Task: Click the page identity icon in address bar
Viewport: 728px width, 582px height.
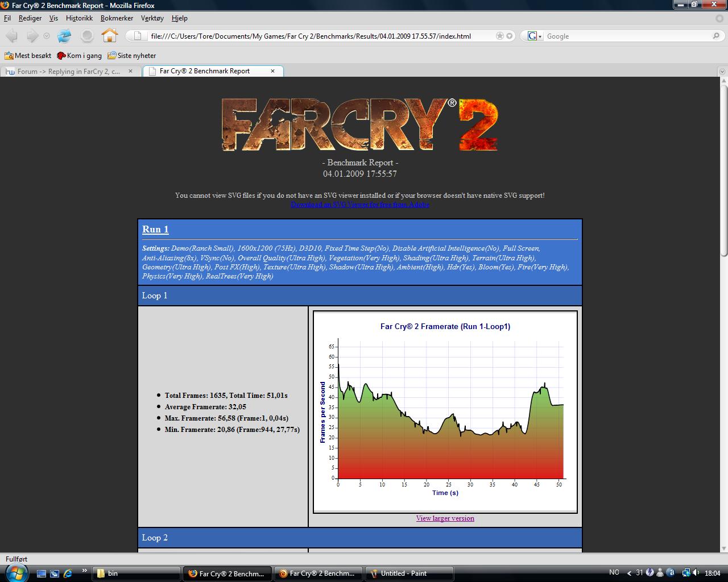Action: click(137, 36)
